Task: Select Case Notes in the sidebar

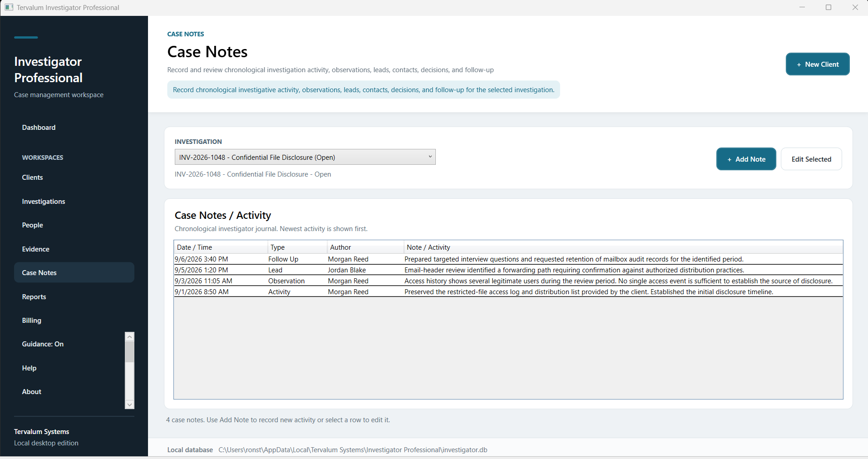Action: point(74,273)
